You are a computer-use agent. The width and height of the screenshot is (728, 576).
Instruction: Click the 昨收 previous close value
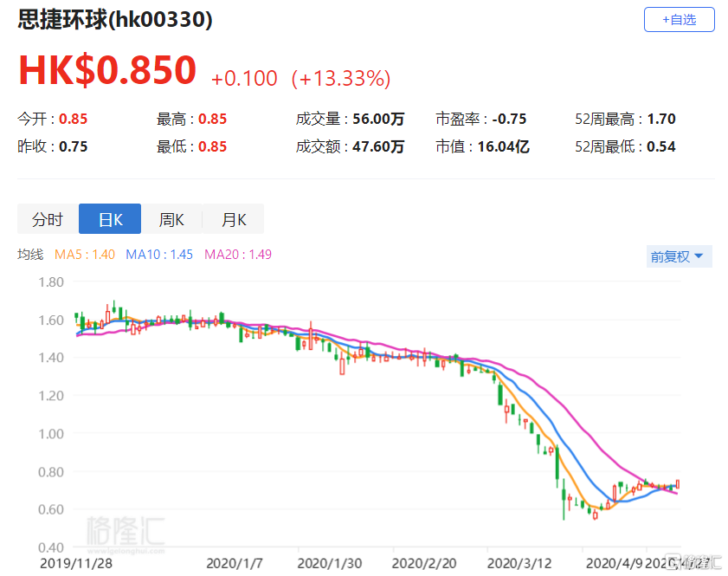[74, 146]
